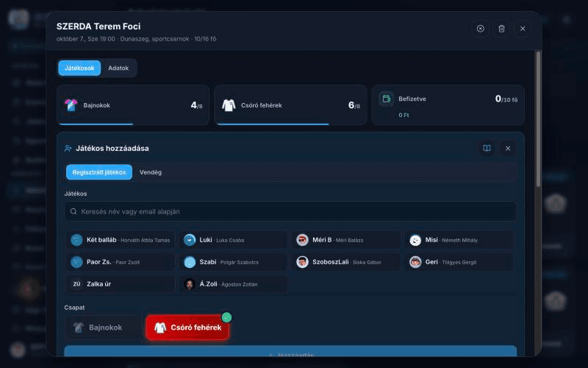Switch to the Vendég tab
Image resolution: width=588 pixels, height=368 pixels.
tap(151, 172)
